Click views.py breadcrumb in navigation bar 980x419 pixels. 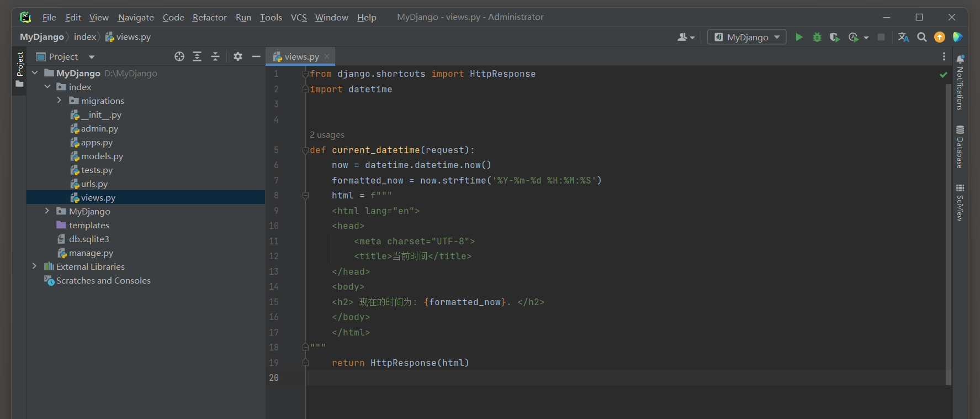128,37
